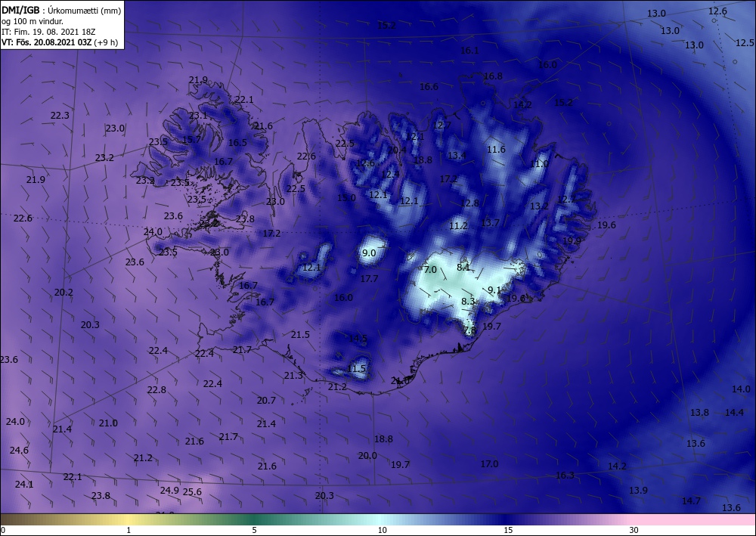This screenshot has height=536, width=756.
Task: Click the 14.5 value on the map
Action: [x=358, y=339]
